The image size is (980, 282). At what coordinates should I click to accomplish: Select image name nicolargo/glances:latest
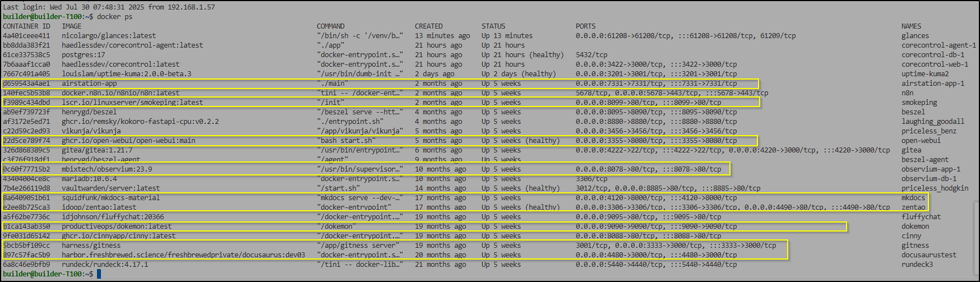(x=109, y=36)
